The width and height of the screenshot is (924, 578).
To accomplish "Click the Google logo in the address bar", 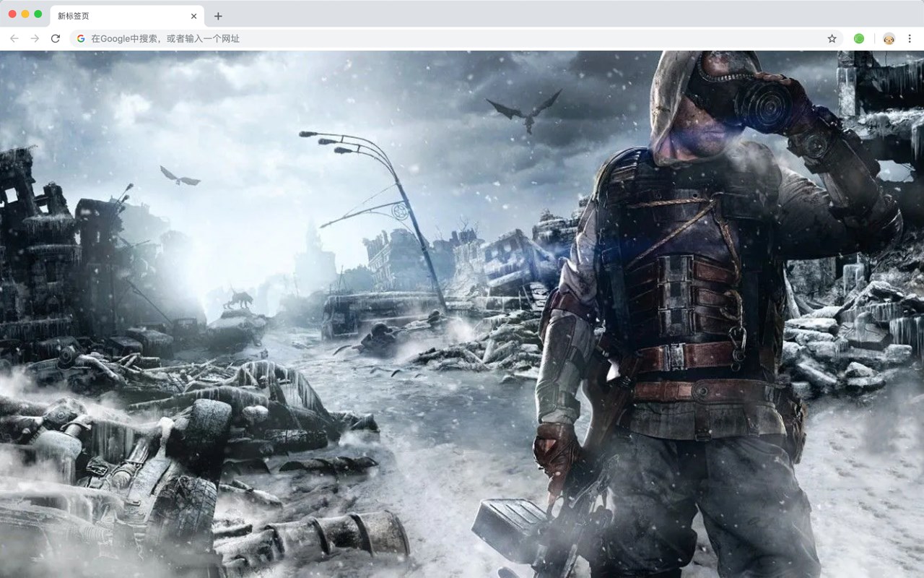I will coord(81,38).
